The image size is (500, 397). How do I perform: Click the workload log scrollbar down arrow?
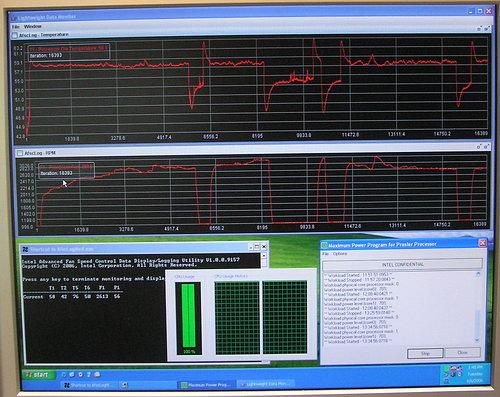click(x=477, y=340)
